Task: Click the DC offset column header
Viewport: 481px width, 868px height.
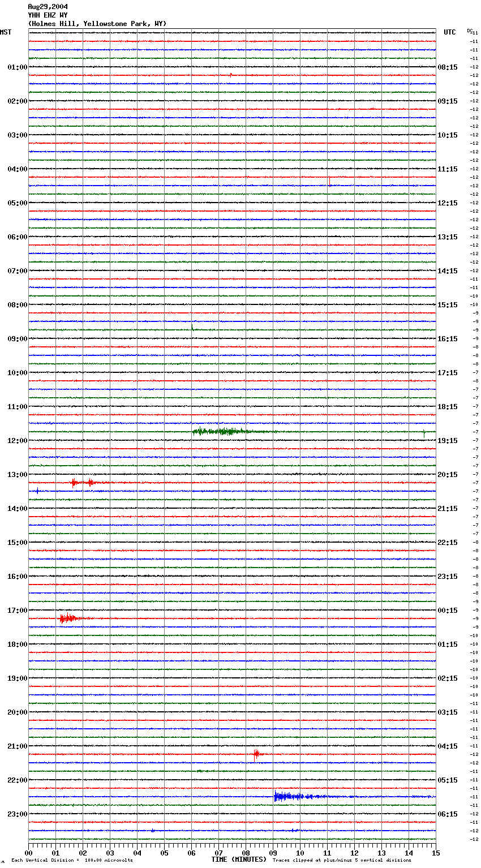Action: point(470,30)
